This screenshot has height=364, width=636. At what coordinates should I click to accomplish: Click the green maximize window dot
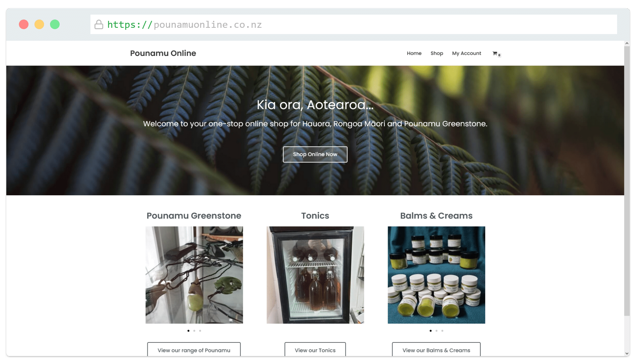coord(55,24)
